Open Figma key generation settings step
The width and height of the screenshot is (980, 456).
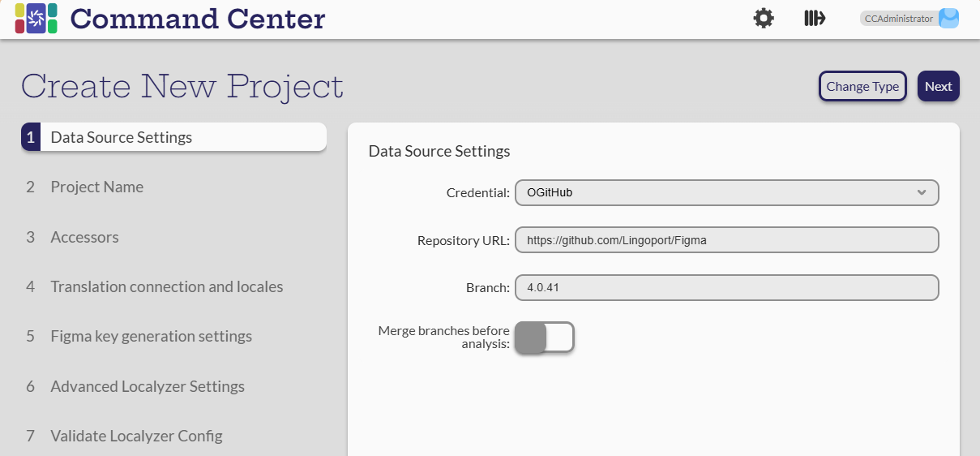coord(151,336)
